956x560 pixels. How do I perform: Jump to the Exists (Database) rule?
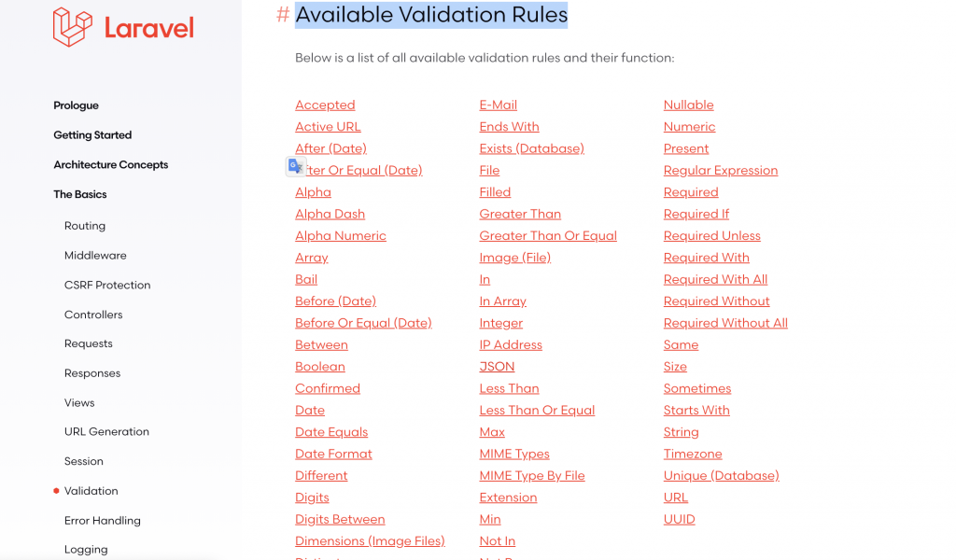531,148
